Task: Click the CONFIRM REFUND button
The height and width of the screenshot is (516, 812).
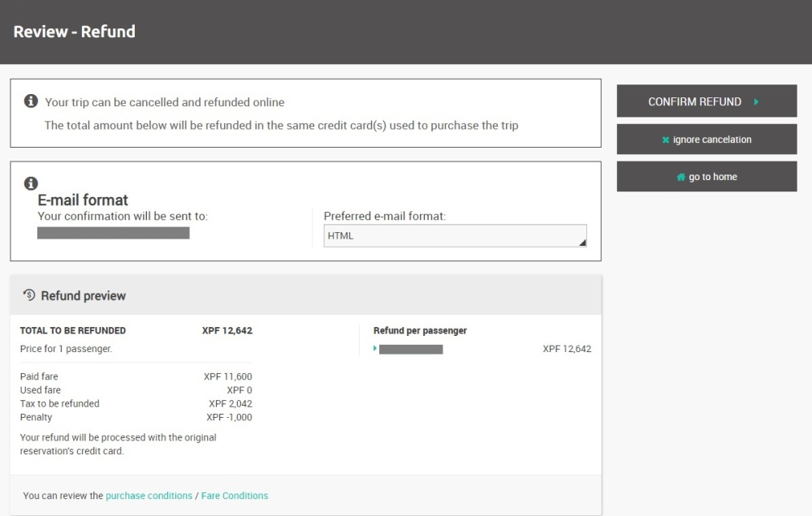Action: (x=706, y=101)
